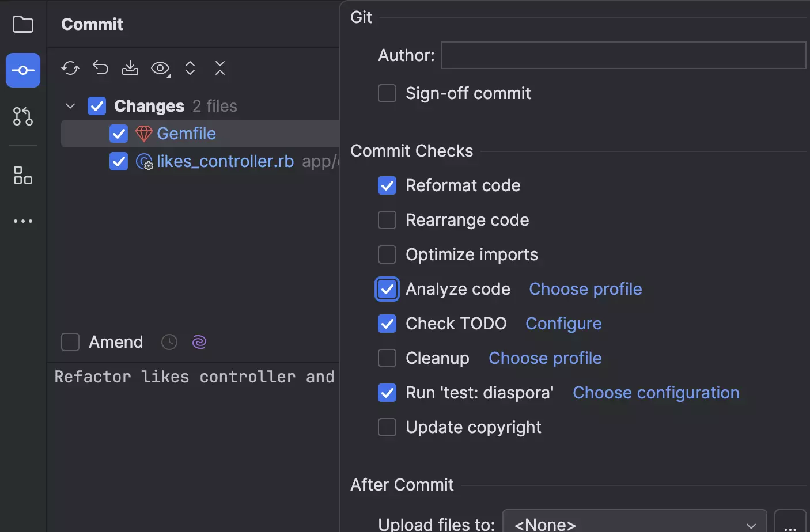Open the Pull Requests tool window
This screenshot has width=810, height=532.
coord(23,116)
